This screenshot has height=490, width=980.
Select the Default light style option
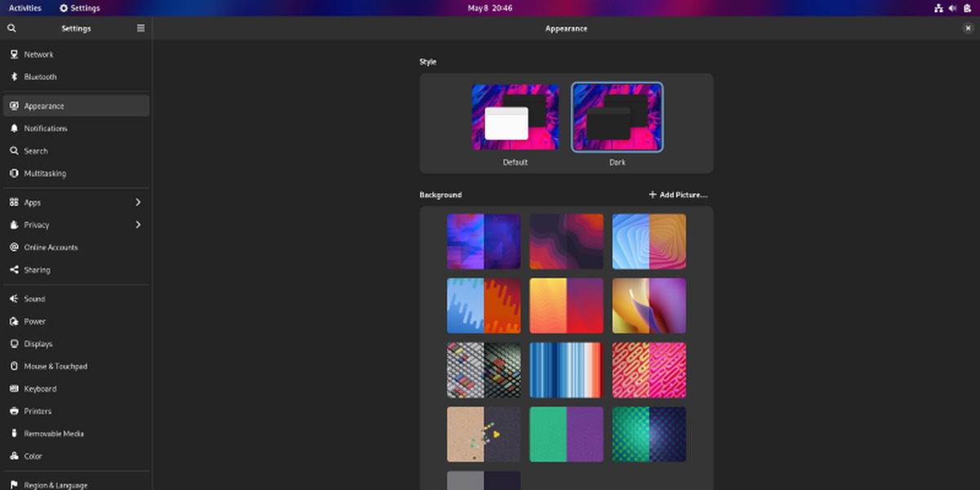515,118
